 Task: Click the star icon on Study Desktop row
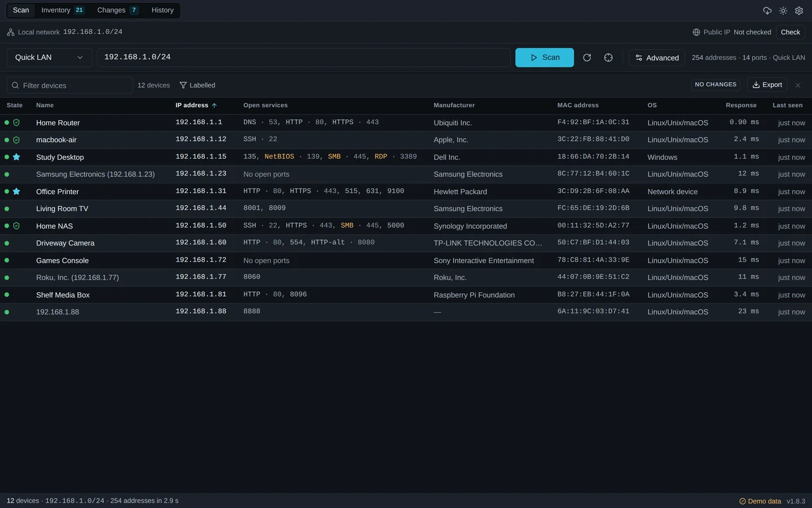click(x=16, y=157)
